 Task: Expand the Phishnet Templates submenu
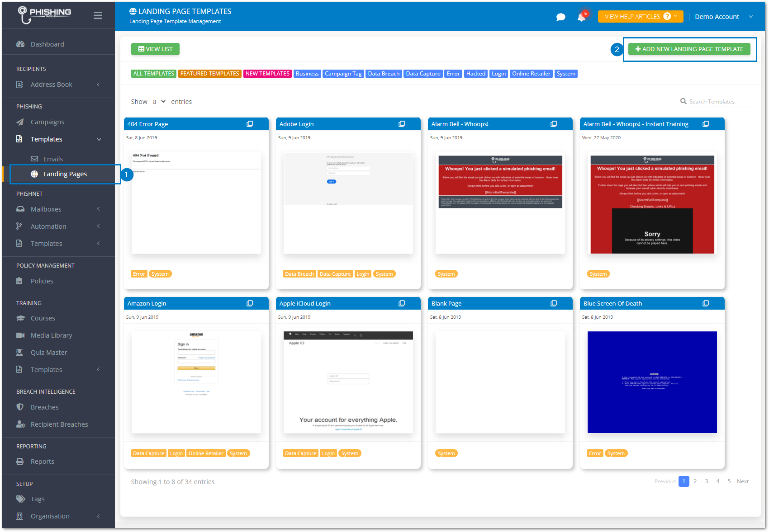tap(98, 243)
